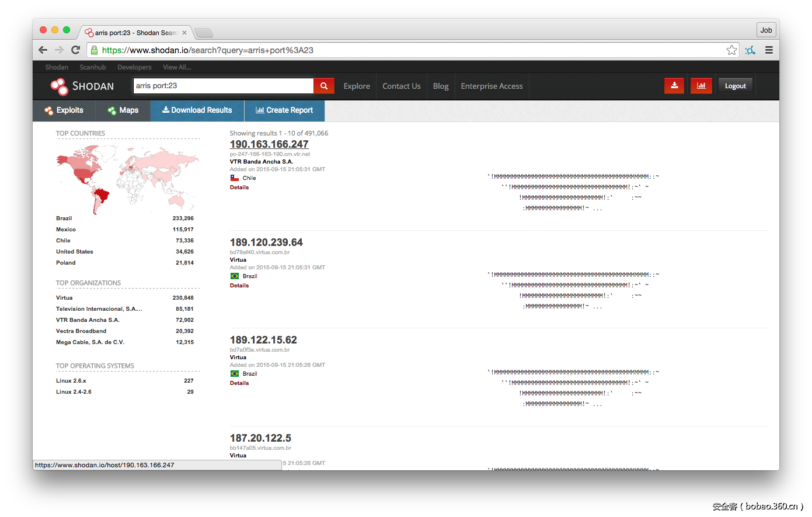Image resolution: width=812 pixels, height=517 pixels.
Task: Go back with browser back arrow
Action: 43,50
